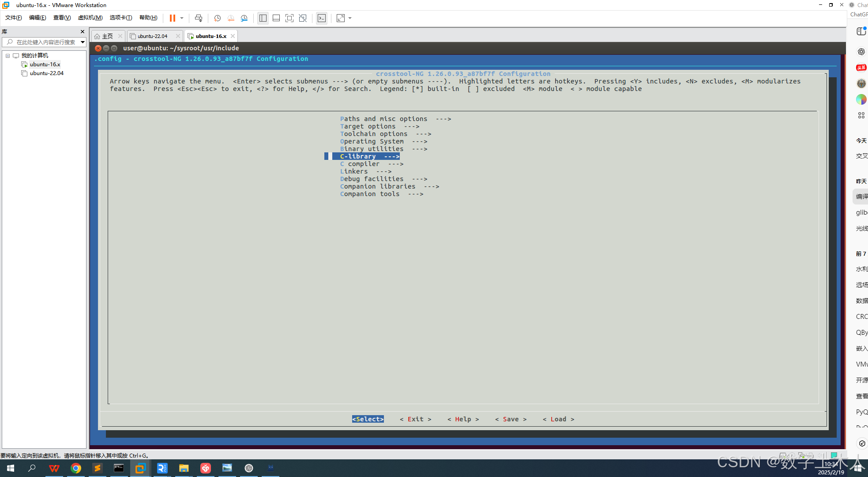Toggle the library sidebar panel view

pyautogui.click(x=263, y=18)
